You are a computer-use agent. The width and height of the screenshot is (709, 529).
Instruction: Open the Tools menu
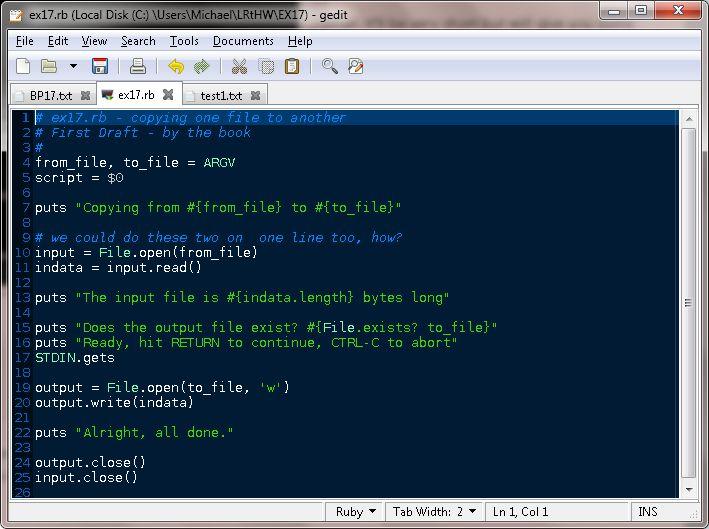[184, 41]
